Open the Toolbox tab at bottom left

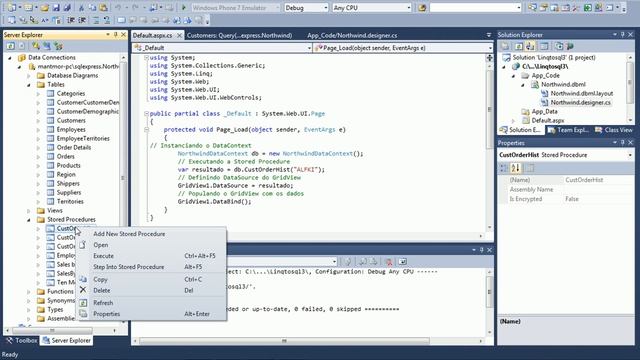[x=22, y=340]
